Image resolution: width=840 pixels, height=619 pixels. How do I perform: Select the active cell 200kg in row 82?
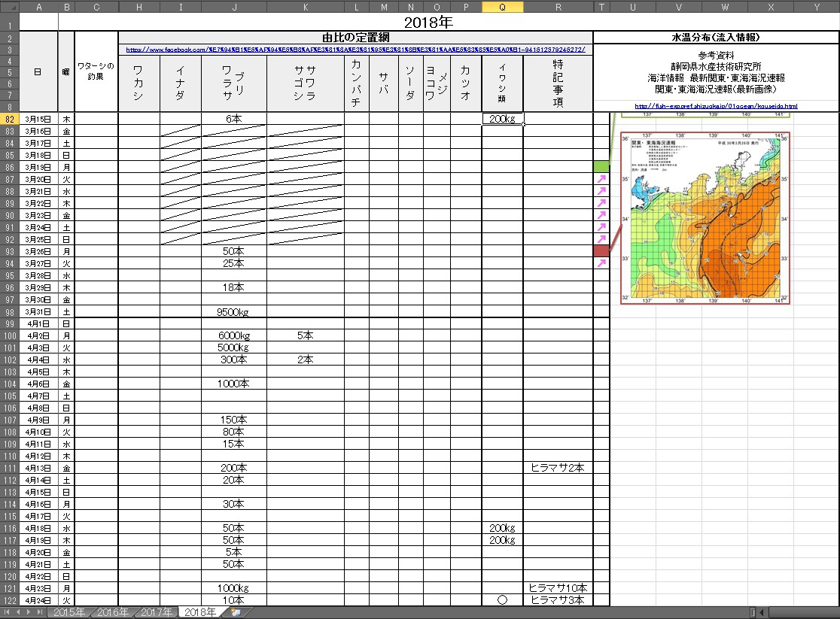pyautogui.click(x=503, y=119)
